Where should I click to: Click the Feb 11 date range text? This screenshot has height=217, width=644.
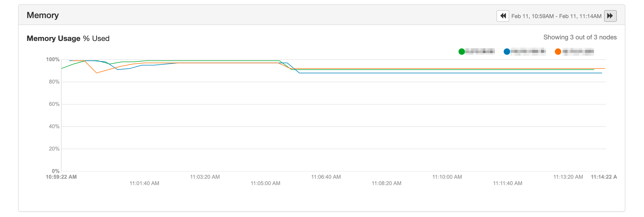click(556, 16)
